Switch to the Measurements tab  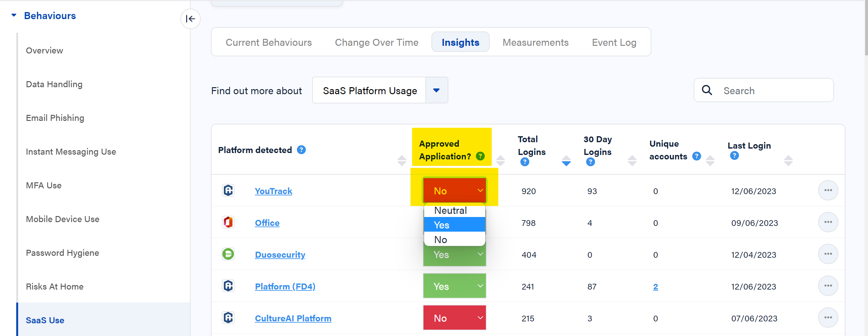click(x=535, y=42)
